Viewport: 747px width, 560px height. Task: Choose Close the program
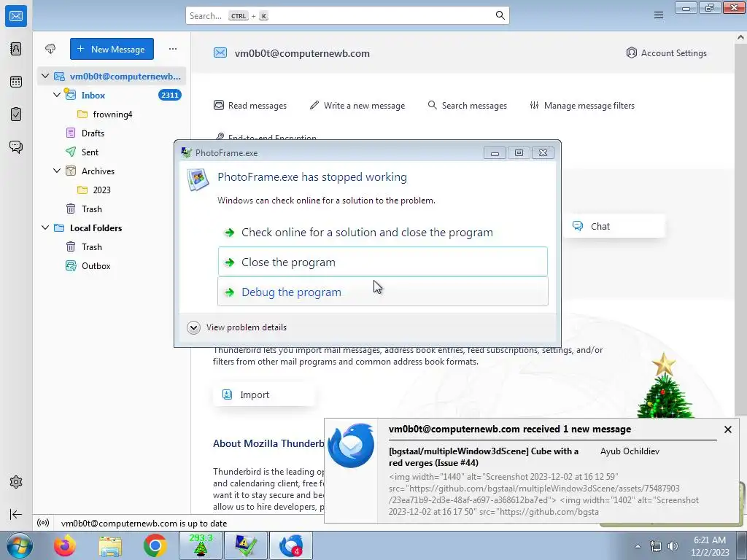pyautogui.click(x=383, y=262)
